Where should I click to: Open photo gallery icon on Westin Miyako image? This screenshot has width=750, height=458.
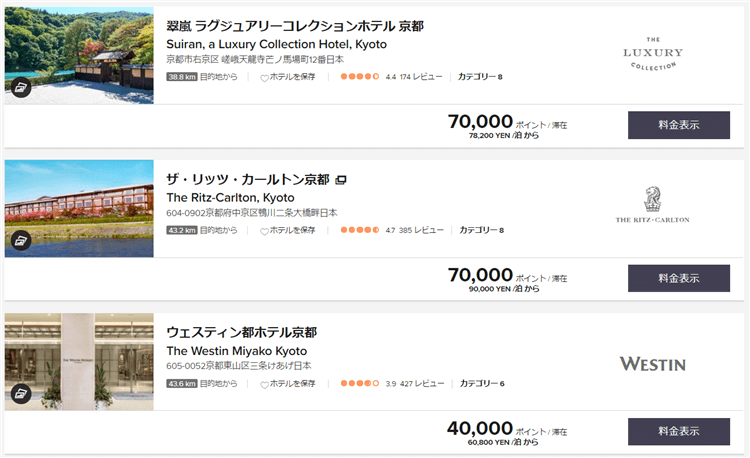click(x=22, y=393)
